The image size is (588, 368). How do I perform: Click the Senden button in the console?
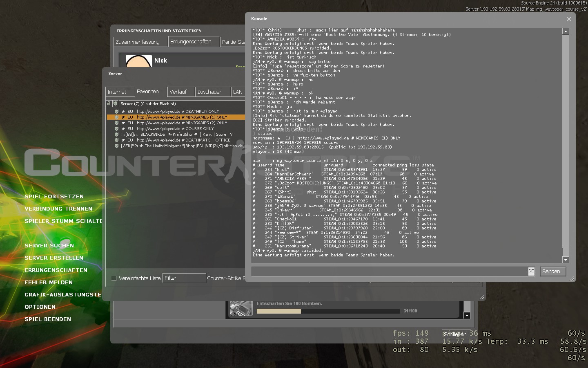coord(553,271)
